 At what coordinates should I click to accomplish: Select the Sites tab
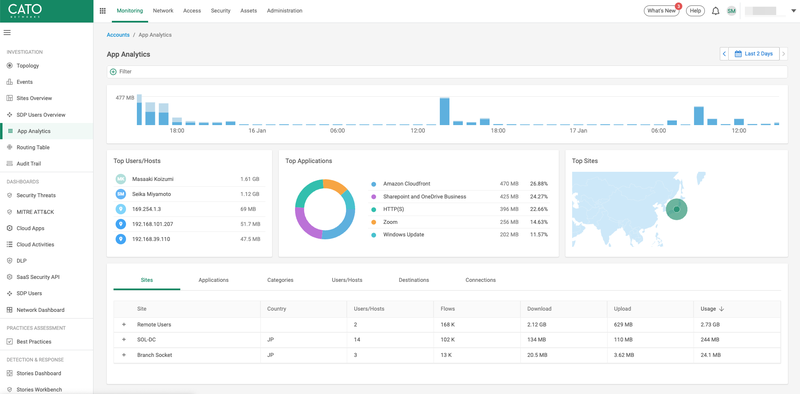tap(147, 280)
